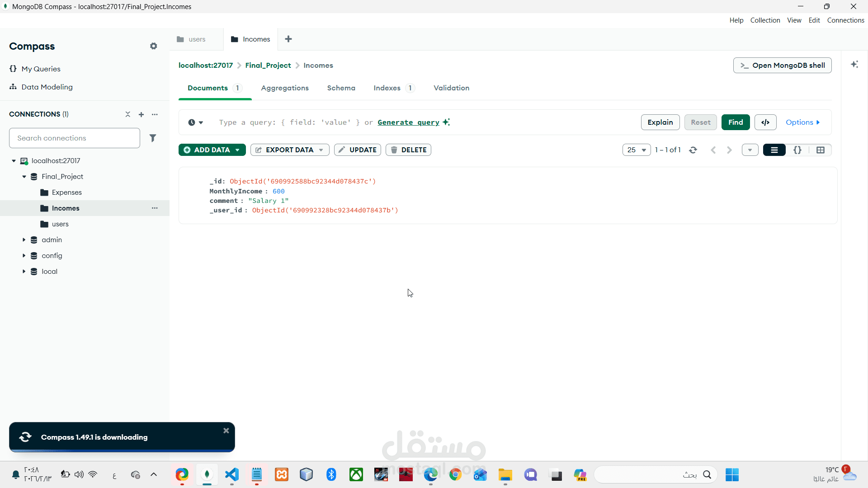The height and width of the screenshot is (488, 868).
Task: Click the green Find button
Action: coord(736,122)
